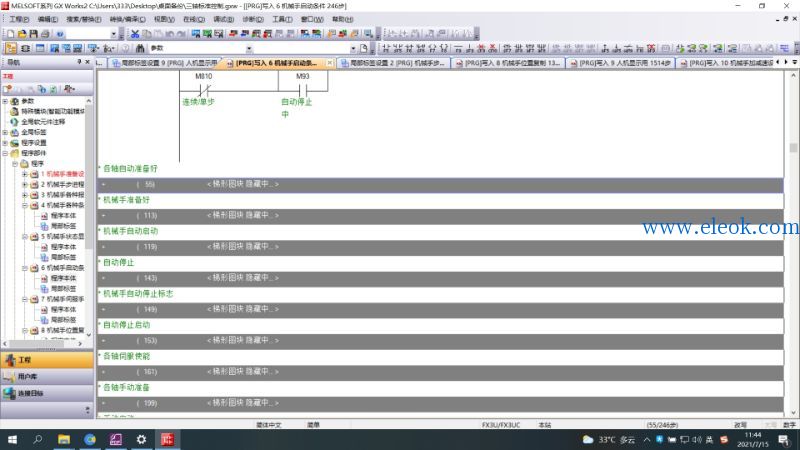Screen dimensions: 800x450
Task: Click the binoculars find device icon
Action: tap(140, 48)
